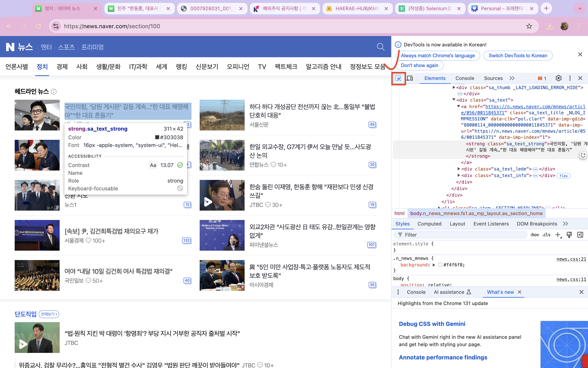The height and width of the screenshot is (368, 588).
Task: Open the Layout tab
Action: pos(457,224)
